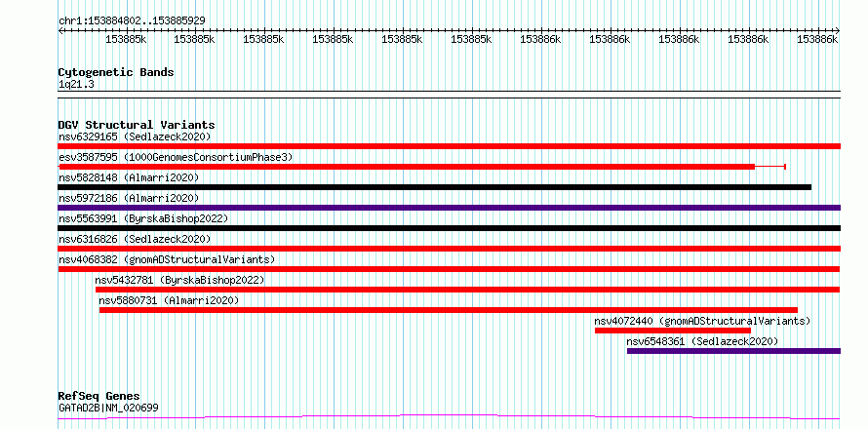The image size is (868, 429).
Task: Select the red bar for nsv5880731
Action: [x=449, y=310]
